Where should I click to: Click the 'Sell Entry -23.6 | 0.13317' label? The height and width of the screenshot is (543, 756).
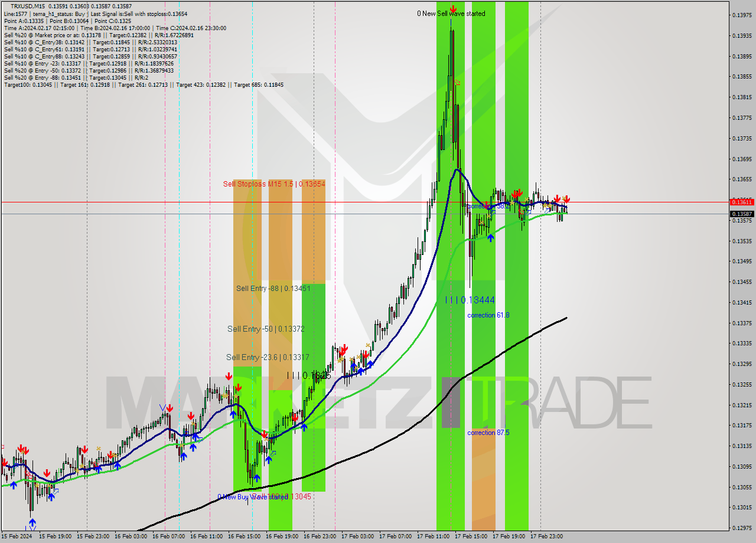pyautogui.click(x=268, y=357)
